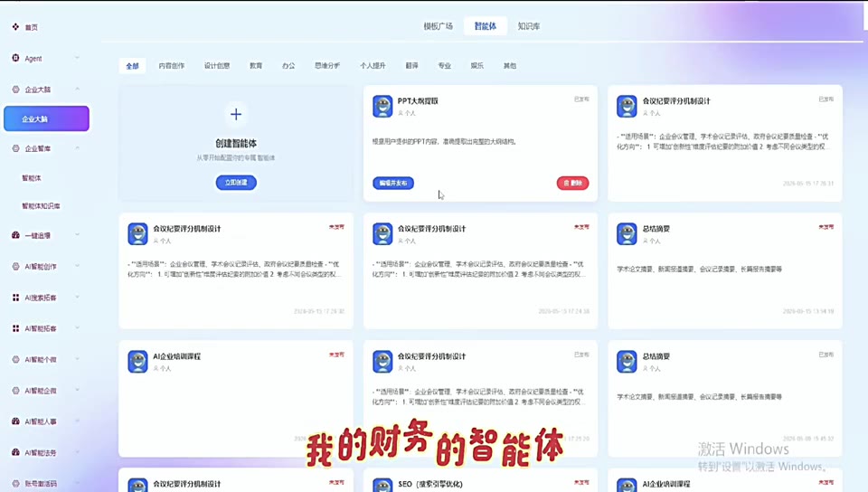The width and height of the screenshot is (868, 492).
Task: Click the 创建智能体 heading
Action: (236, 143)
